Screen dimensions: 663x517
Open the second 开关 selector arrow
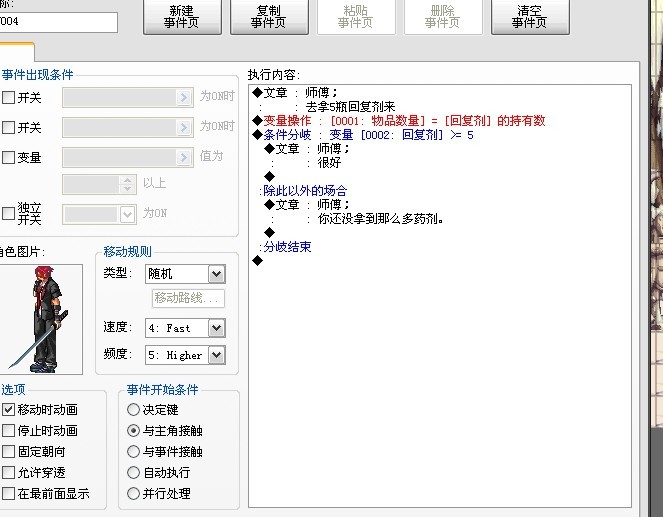(x=183, y=127)
